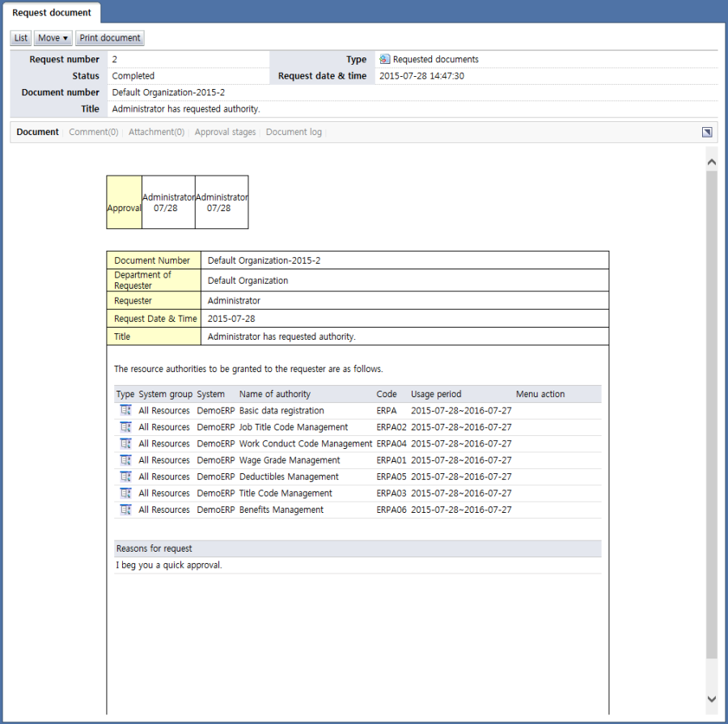Open the Document log tab
The height and width of the screenshot is (724, 728).
(x=294, y=132)
